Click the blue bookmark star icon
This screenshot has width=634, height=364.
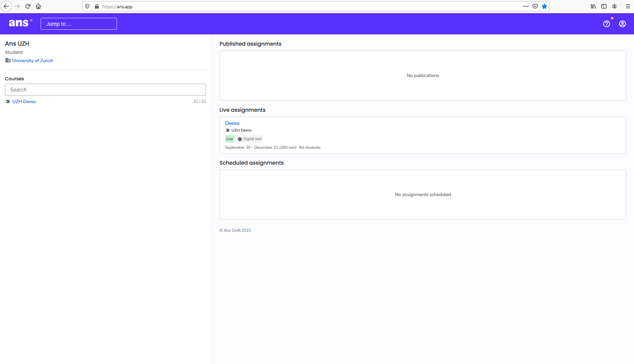[x=544, y=6]
